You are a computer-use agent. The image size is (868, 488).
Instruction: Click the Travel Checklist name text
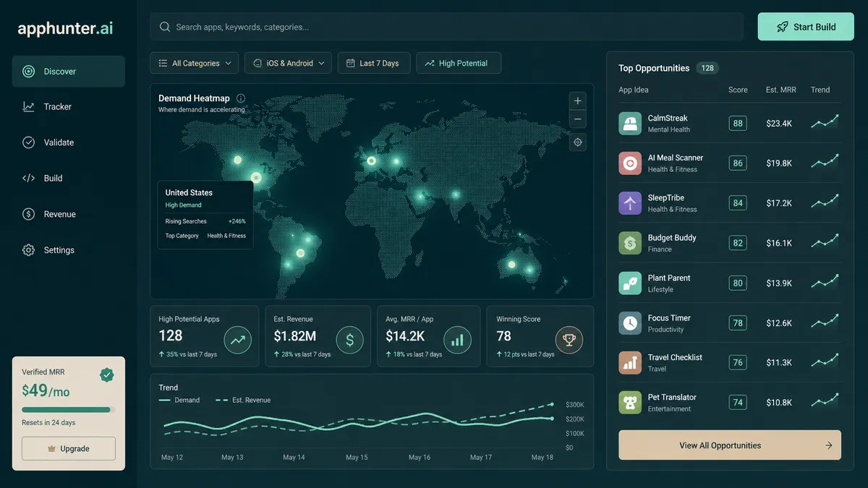675,357
